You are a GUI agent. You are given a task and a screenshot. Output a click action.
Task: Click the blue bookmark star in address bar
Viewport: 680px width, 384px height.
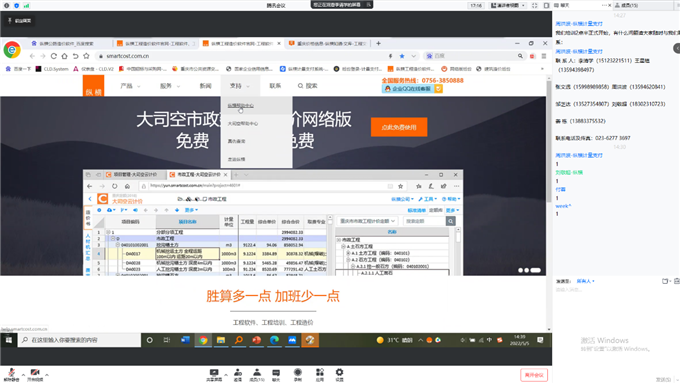point(402,56)
